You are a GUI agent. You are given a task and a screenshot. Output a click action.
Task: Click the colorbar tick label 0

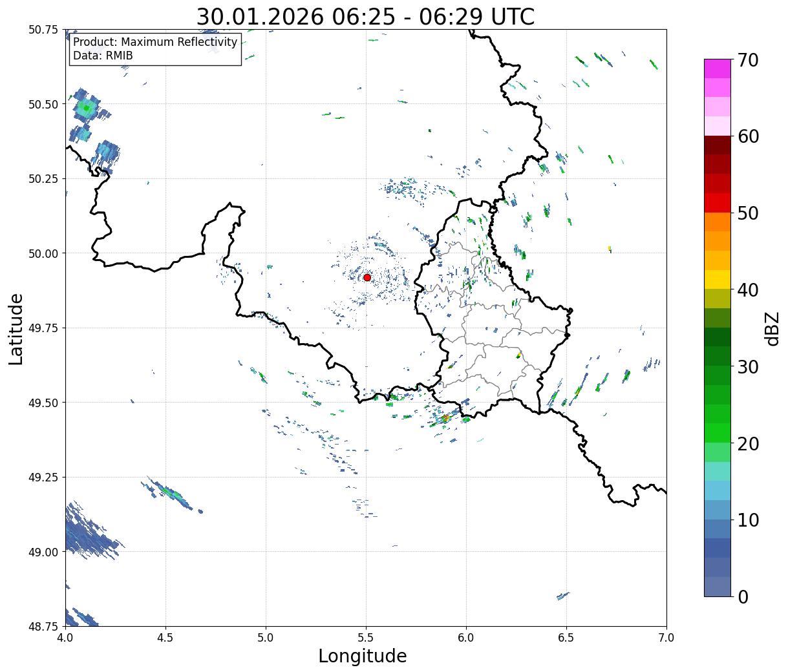coord(743,596)
